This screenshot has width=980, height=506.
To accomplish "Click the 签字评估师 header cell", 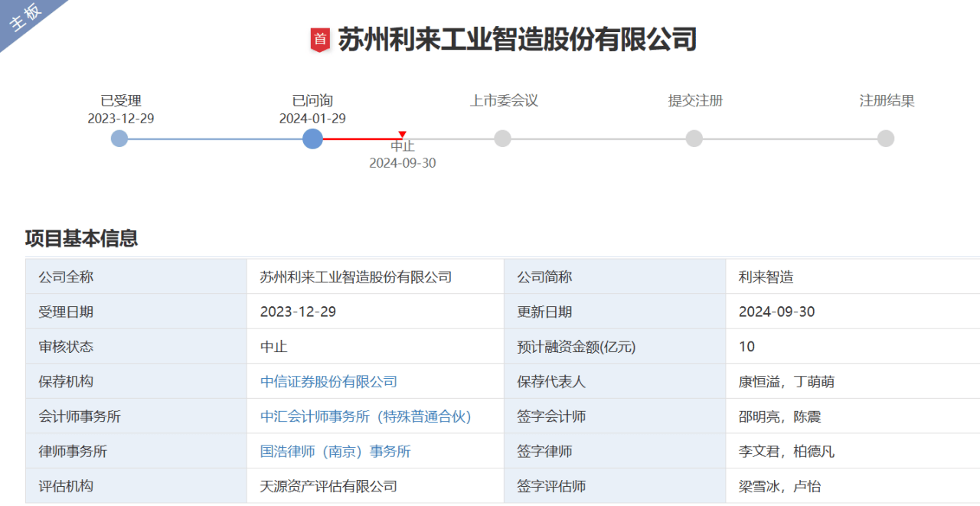I will coord(615,486).
